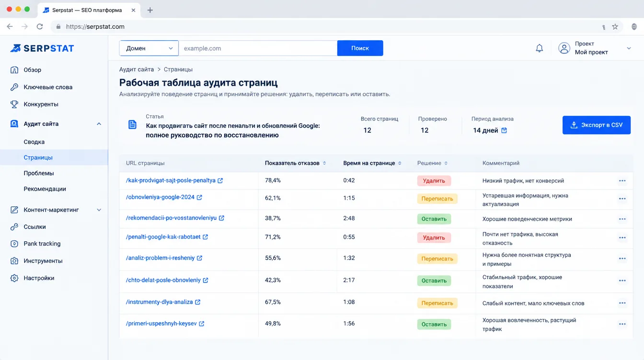
Task: Open three-dot menu for /rekomendacii-po-vosstanovleniyu row
Action: coord(622,219)
